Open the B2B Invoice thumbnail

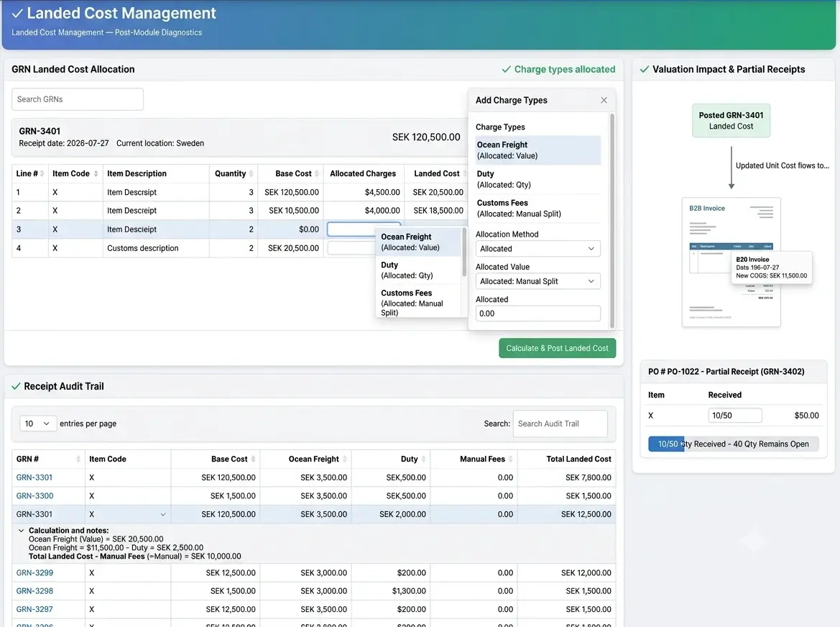(x=731, y=262)
